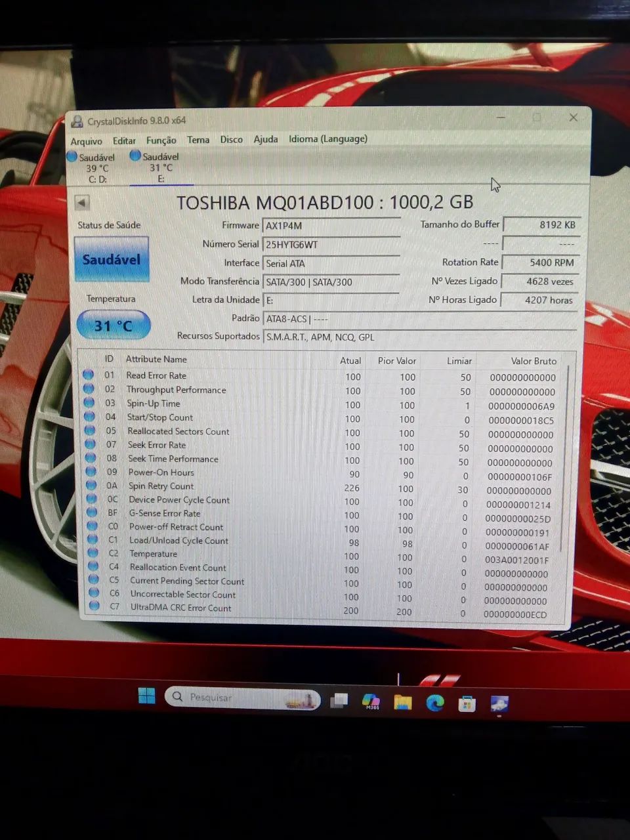Click the status icon for Seek Time Performance

tap(91, 458)
